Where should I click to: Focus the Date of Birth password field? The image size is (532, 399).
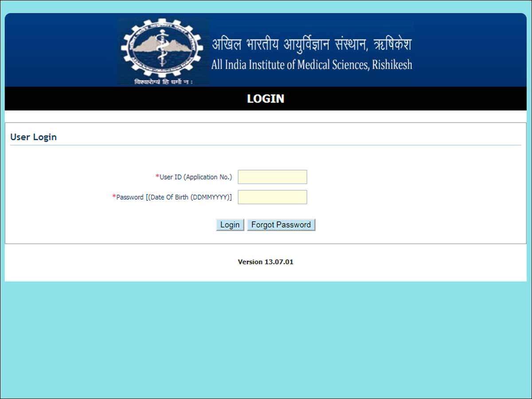tap(272, 197)
